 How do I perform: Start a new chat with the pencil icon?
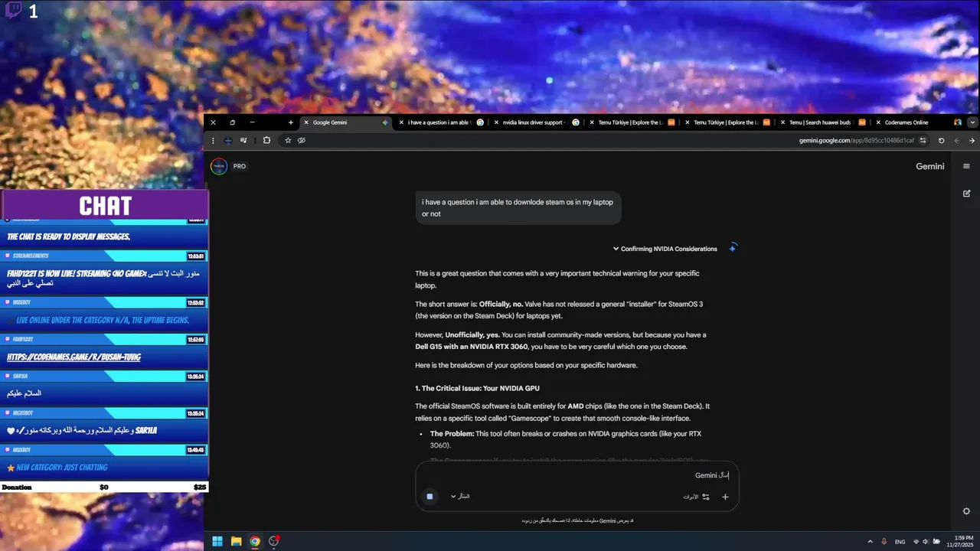point(966,194)
